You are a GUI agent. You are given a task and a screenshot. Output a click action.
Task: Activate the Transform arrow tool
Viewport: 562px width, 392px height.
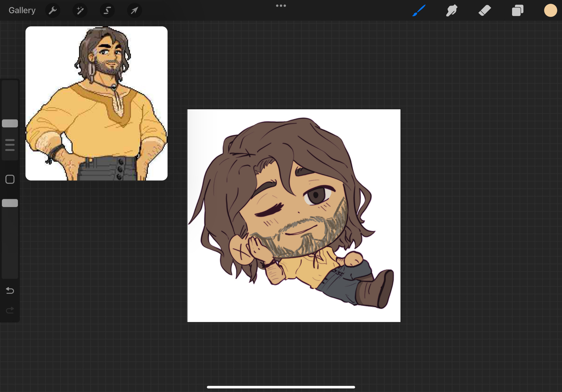point(134,10)
